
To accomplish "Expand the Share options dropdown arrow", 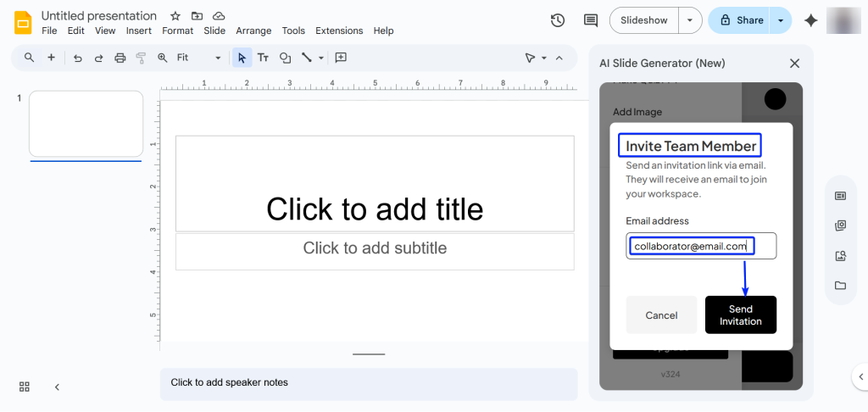I will click(780, 20).
